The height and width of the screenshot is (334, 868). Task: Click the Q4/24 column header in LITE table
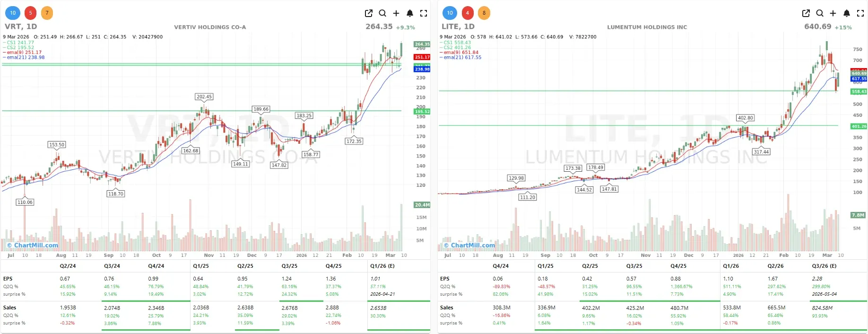(501, 266)
